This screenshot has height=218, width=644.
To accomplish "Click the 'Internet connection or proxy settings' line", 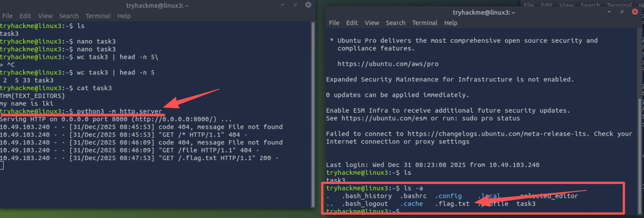I will point(398,142).
